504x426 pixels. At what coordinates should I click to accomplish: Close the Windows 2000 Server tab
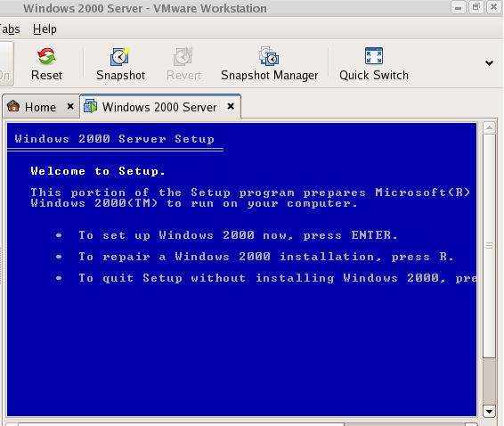(x=231, y=106)
